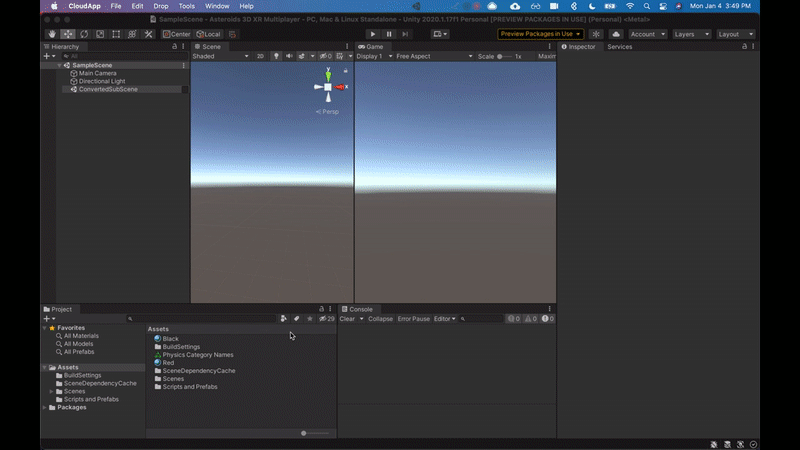The height and width of the screenshot is (450, 800).
Task: Click the Hierarchy panel lock icon
Action: coord(176,47)
